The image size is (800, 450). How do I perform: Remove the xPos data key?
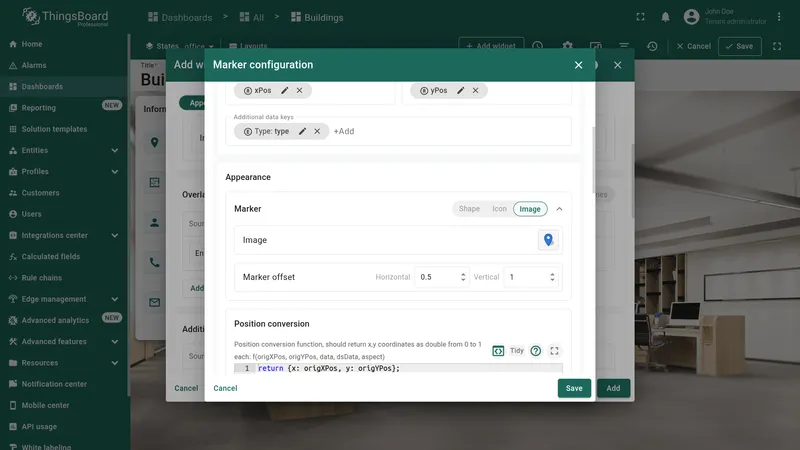pos(299,90)
